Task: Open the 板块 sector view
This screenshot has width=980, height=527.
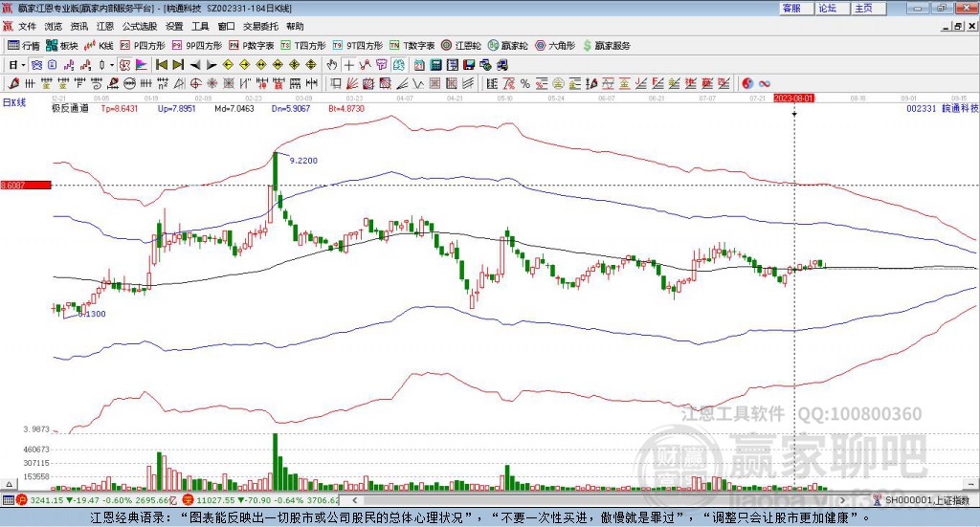Action: pos(62,46)
